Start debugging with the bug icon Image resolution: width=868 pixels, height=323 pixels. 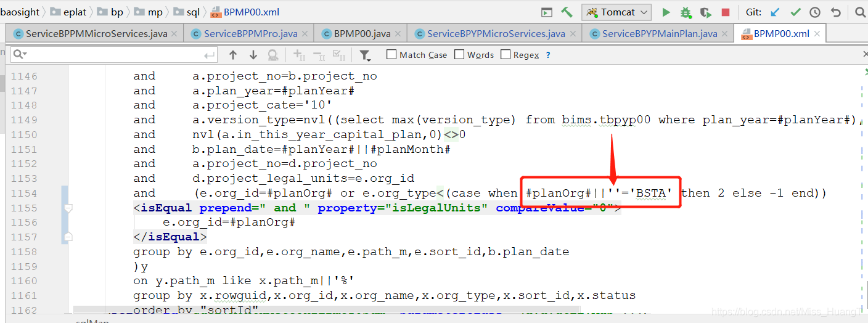(686, 12)
